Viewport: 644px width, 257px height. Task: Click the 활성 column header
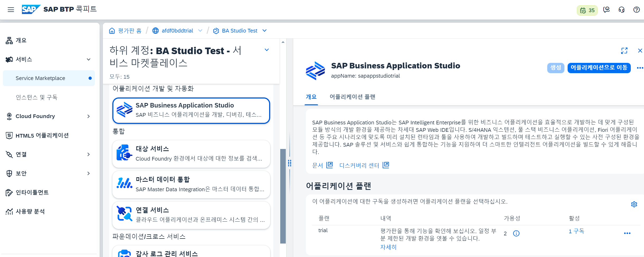pos(574,218)
